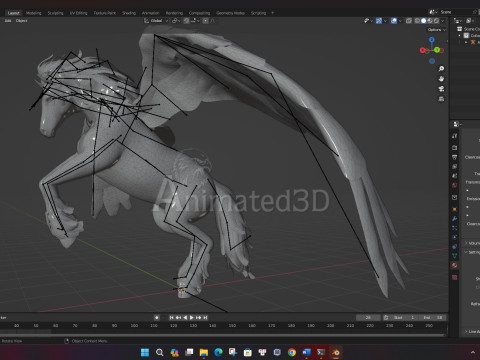This screenshot has width=480, height=360.
Task: Click the timeline current frame field
Action: coord(368,317)
